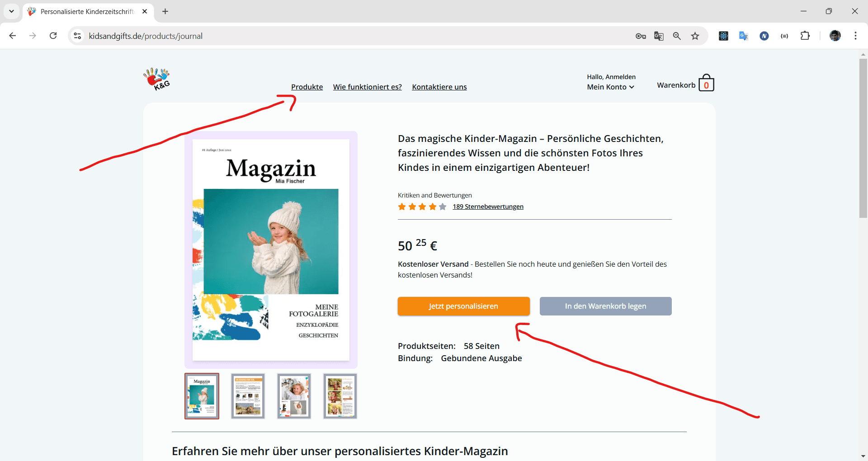
Task: Click the K&G site logo
Action: click(x=156, y=79)
